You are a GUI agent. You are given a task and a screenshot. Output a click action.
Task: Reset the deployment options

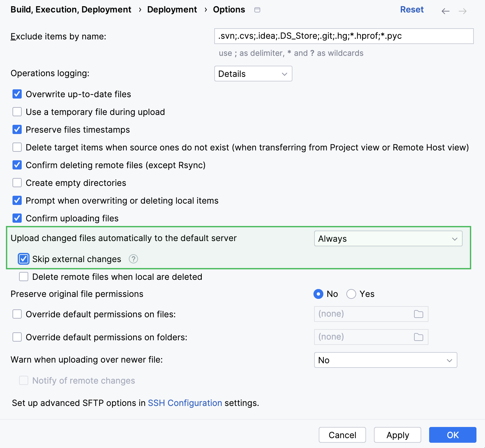pyautogui.click(x=412, y=10)
